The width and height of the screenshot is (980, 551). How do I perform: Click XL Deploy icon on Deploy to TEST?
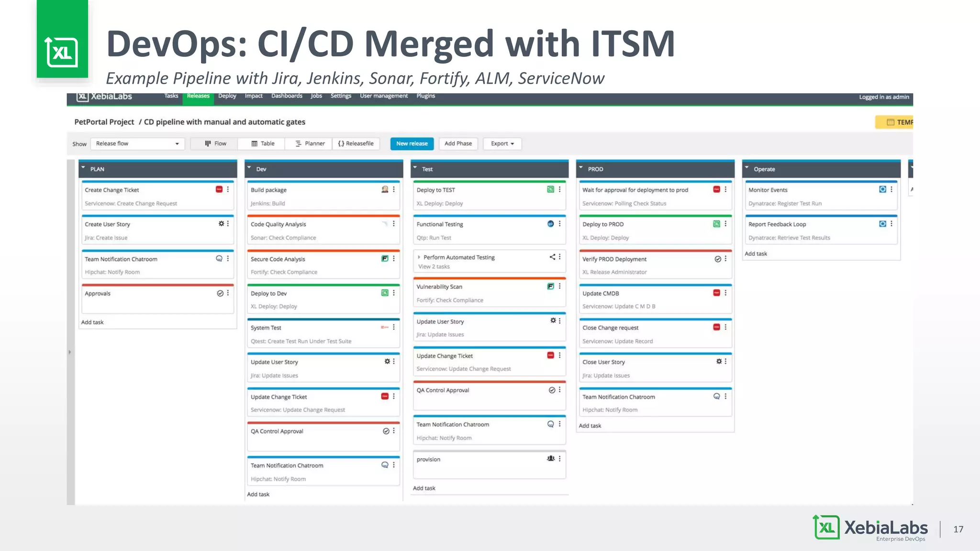(x=551, y=189)
